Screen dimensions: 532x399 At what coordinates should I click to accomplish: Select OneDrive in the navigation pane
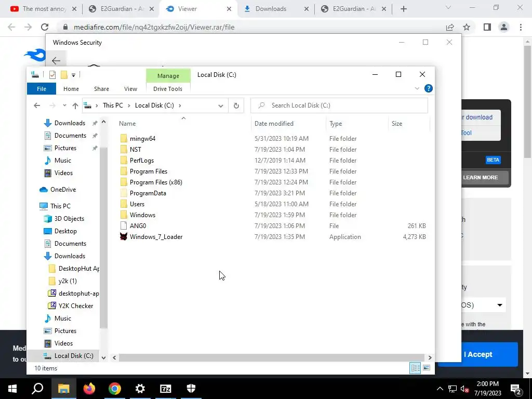point(63,190)
